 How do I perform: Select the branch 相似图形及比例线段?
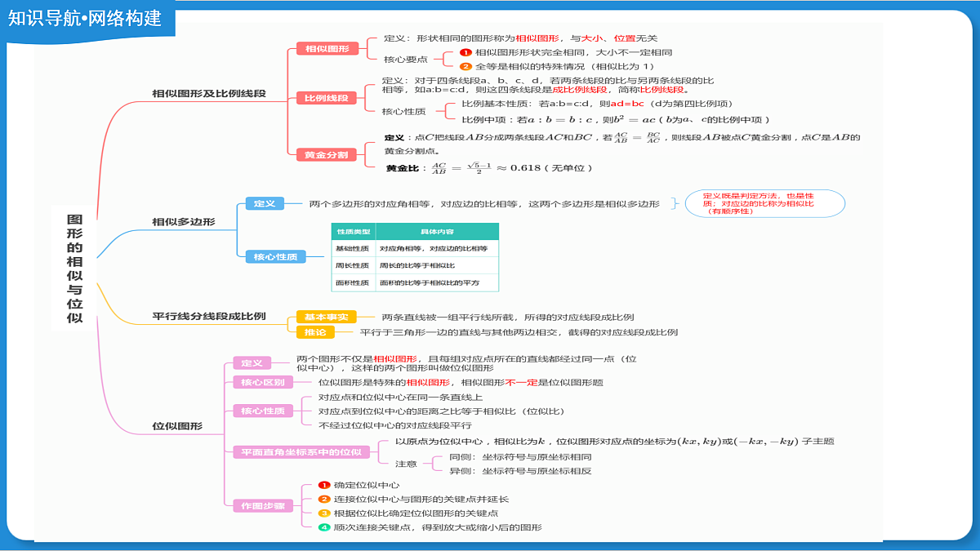pos(209,94)
